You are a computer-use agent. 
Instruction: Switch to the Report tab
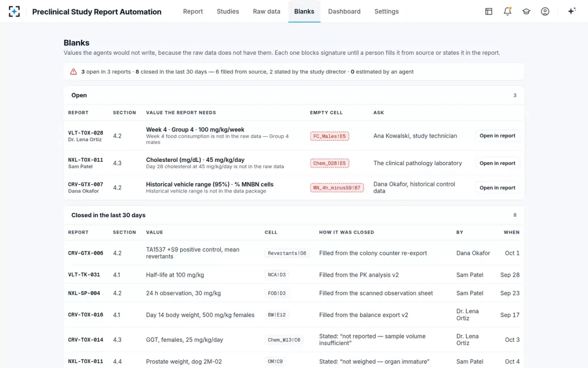[x=193, y=11]
